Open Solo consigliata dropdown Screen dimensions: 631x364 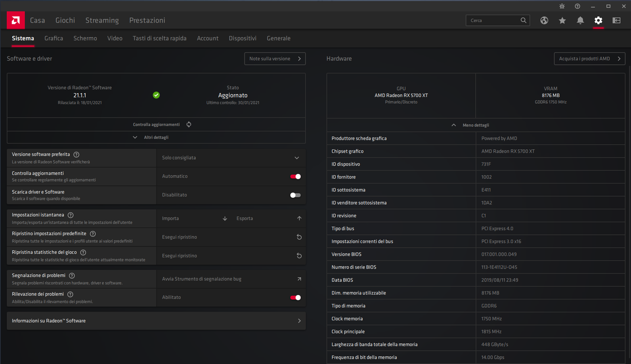(231, 158)
